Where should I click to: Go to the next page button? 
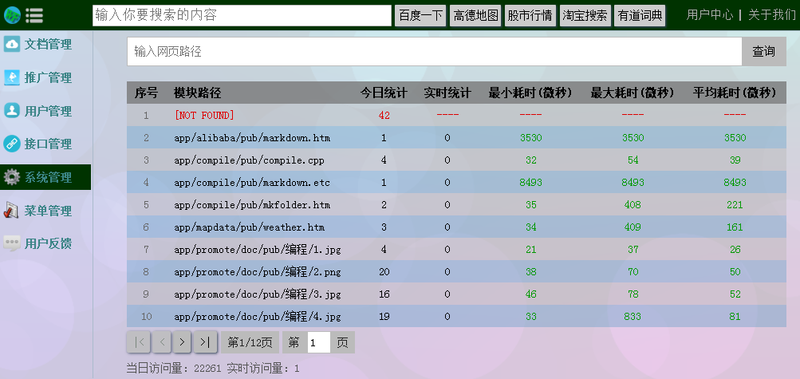(182, 342)
